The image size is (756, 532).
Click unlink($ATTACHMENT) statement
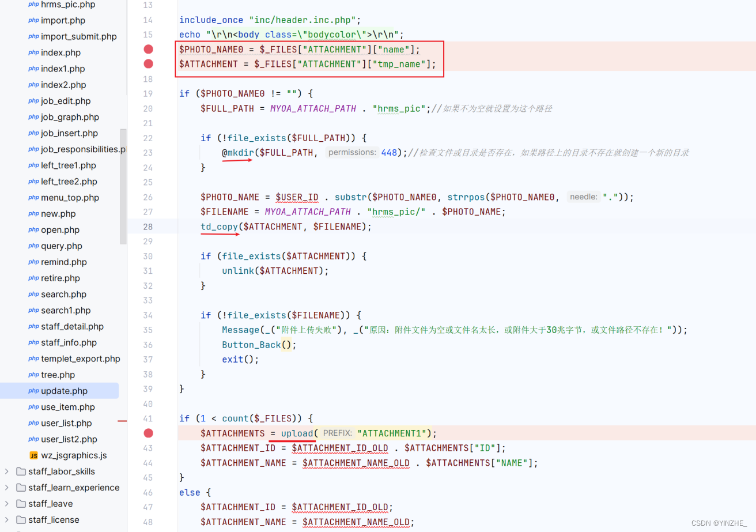(275, 271)
